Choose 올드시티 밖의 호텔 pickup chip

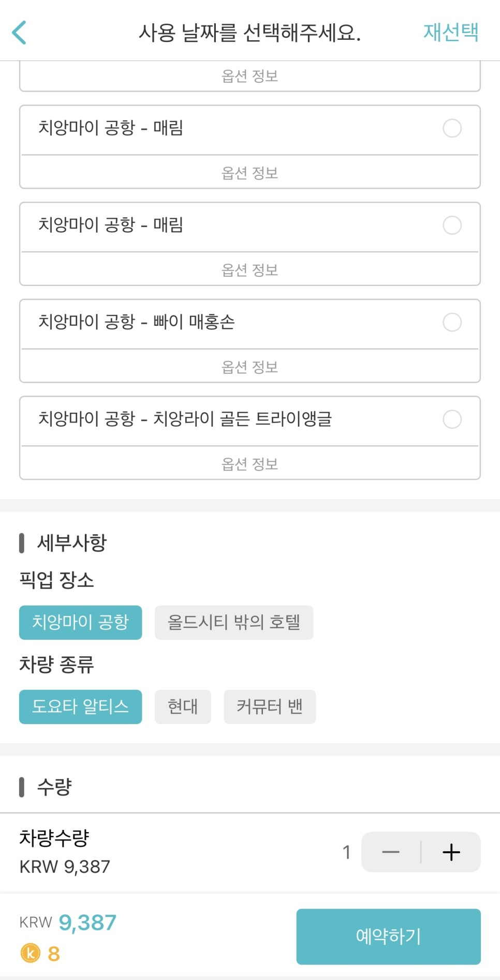234,622
